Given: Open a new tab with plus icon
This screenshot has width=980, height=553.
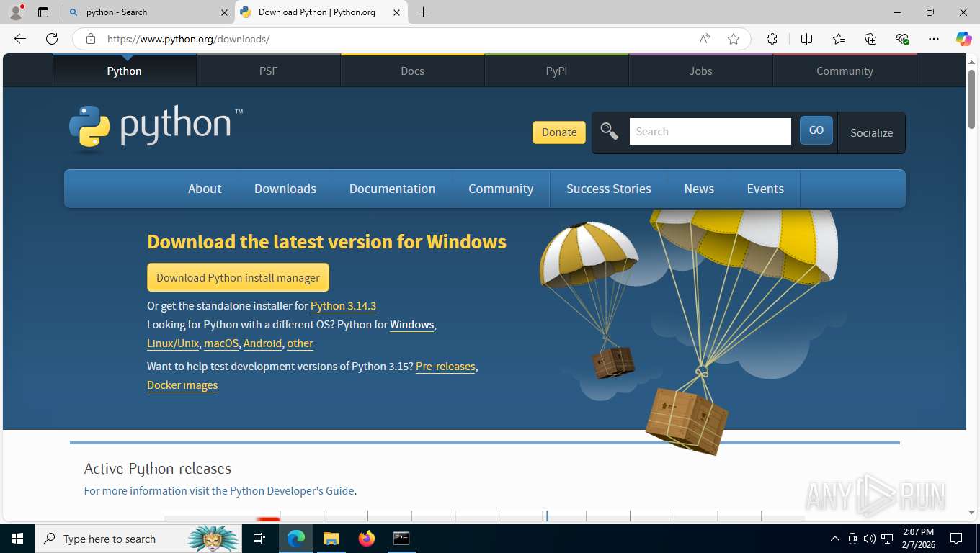Looking at the screenshot, I should (x=423, y=12).
